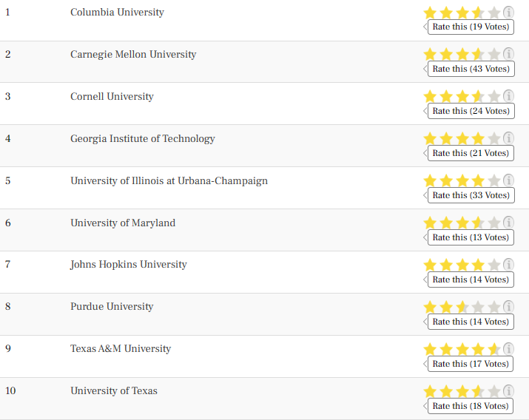Open info icon beside Texas A&M University
Screen dimensions: 529x420
(508, 349)
